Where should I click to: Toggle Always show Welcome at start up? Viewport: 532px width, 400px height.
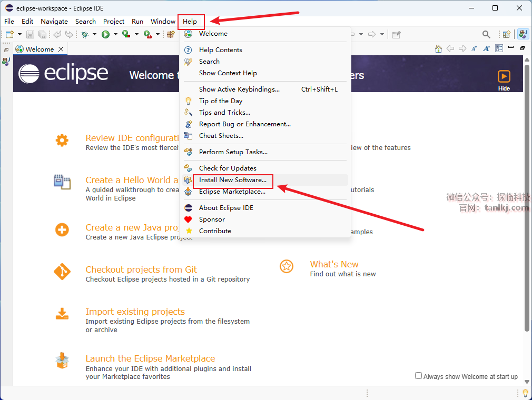point(418,376)
